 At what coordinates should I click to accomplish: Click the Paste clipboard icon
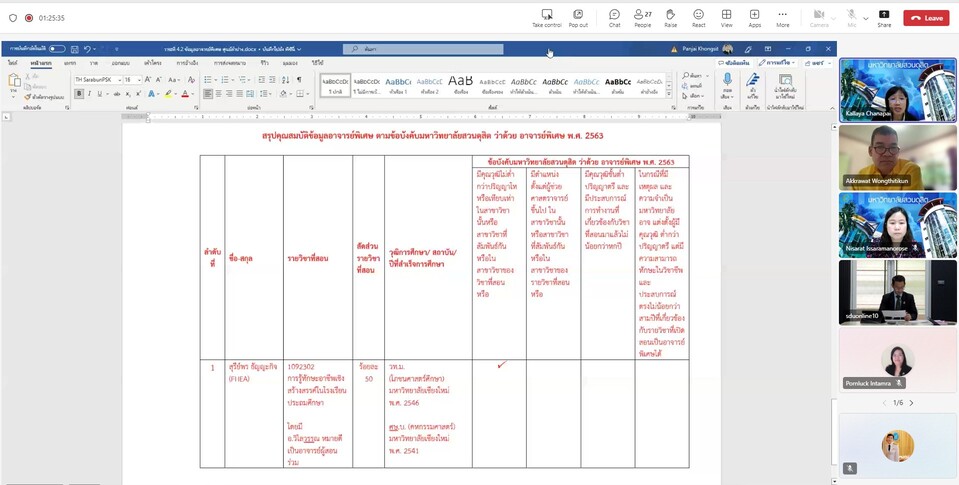(14, 81)
